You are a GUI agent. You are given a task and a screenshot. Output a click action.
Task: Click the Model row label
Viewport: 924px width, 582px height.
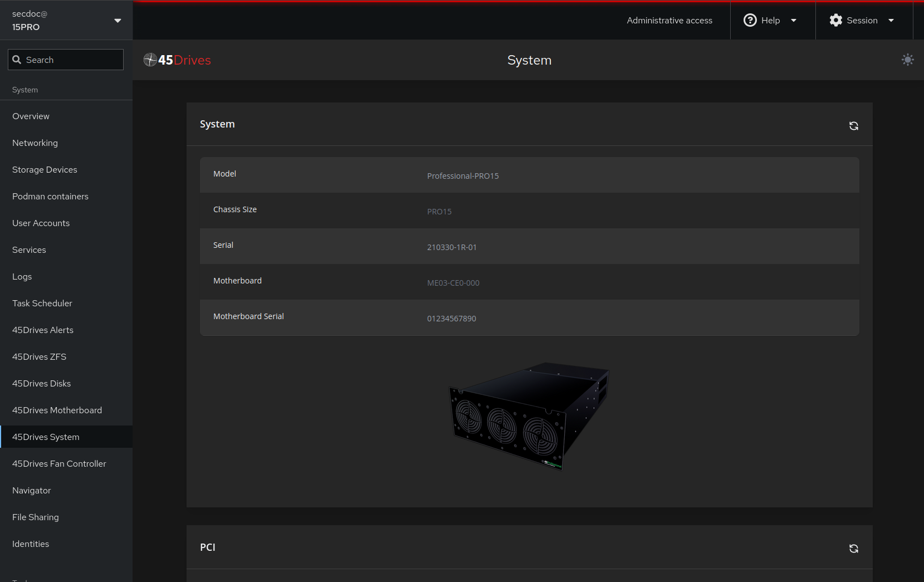(224, 174)
